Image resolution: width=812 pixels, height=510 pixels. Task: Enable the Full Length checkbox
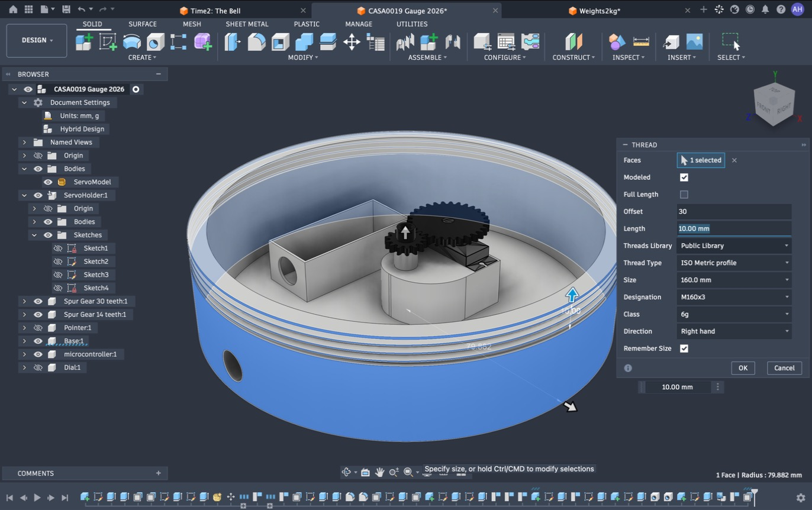coord(684,195)
